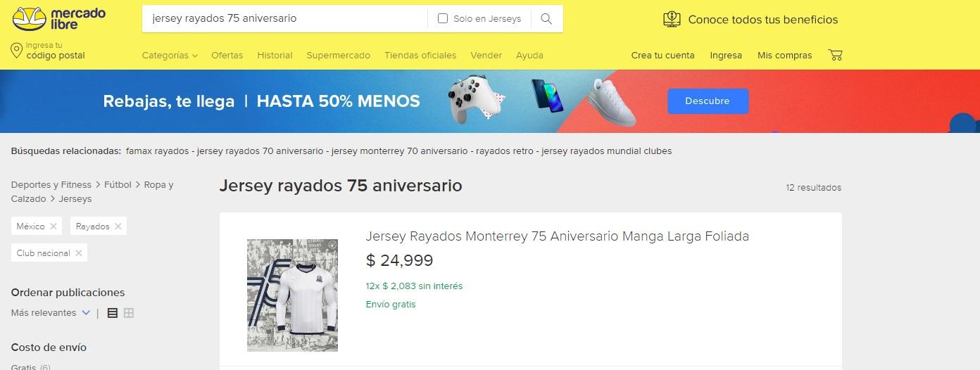Image resolution: width=980 pixels, height=370 pixels.
Task: Enable the Solo en Jerseys checkbox
Action: point(443,19)
